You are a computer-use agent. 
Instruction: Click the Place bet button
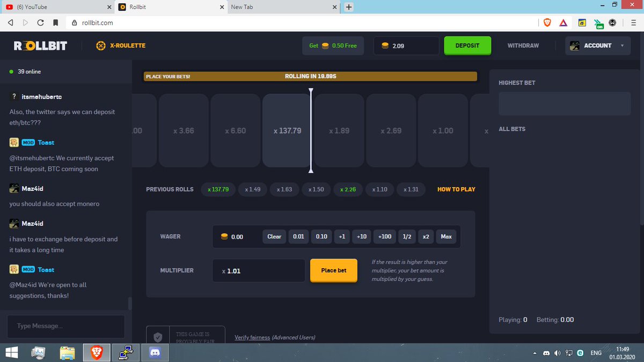click(x=334, y=270)
